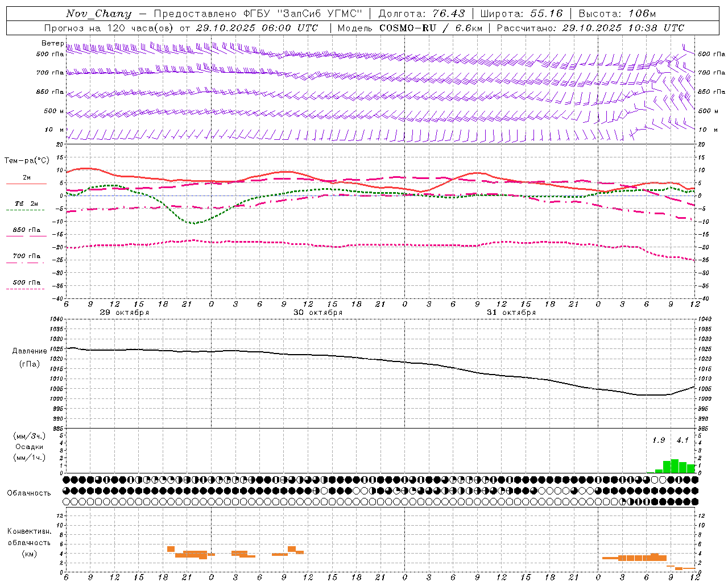The image size is (728, 582).
Task: Click the Модель COSMO-RU / 6.6км label
Action: click(x=409, y=28)
